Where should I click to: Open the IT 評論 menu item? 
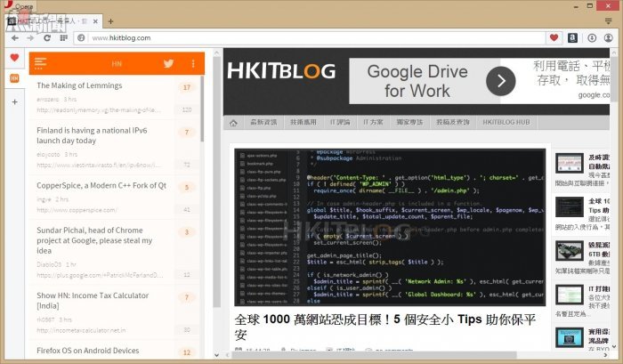[340, 123]
